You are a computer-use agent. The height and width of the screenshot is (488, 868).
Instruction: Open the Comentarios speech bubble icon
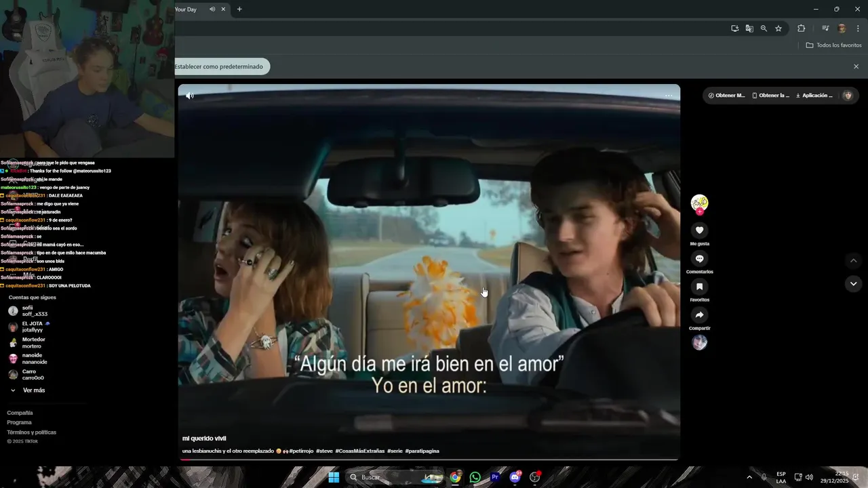tap(700, 258)
